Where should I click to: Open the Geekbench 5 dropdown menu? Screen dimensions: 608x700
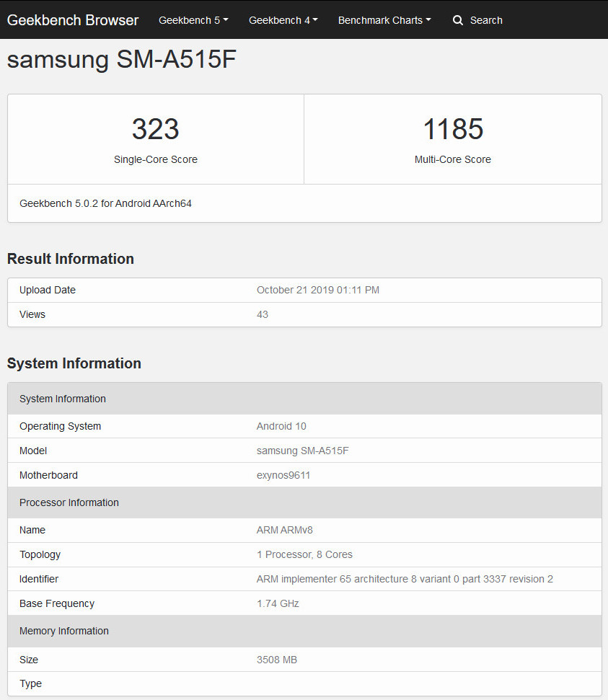[x=193, y=20]
